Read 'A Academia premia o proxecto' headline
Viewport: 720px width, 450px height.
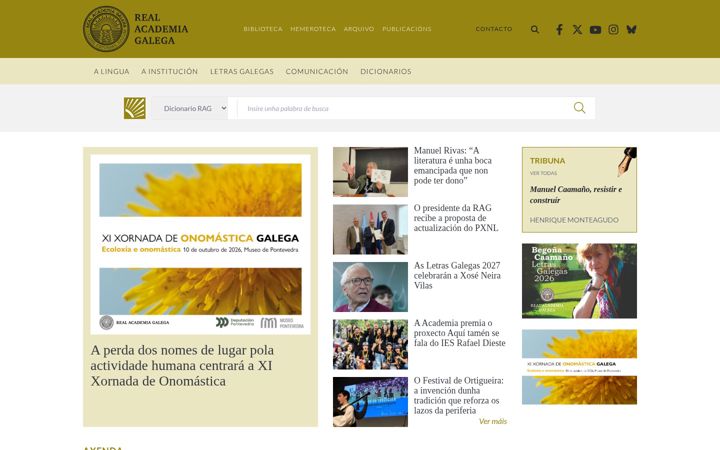pyautogui.click(x=460, y=333)
